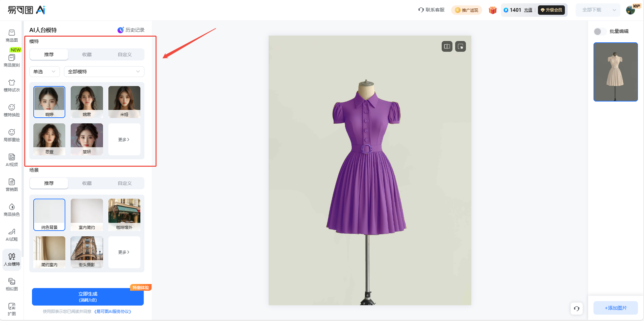
Task: Open the 商品图 sidebar tool
Action: (x=12, y=36)
